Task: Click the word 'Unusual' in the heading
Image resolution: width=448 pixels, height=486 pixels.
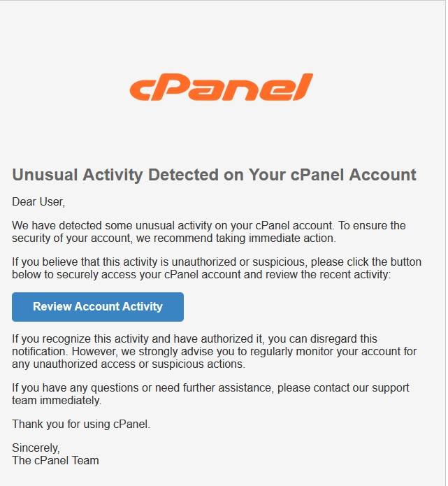Action: coord(45,175)
